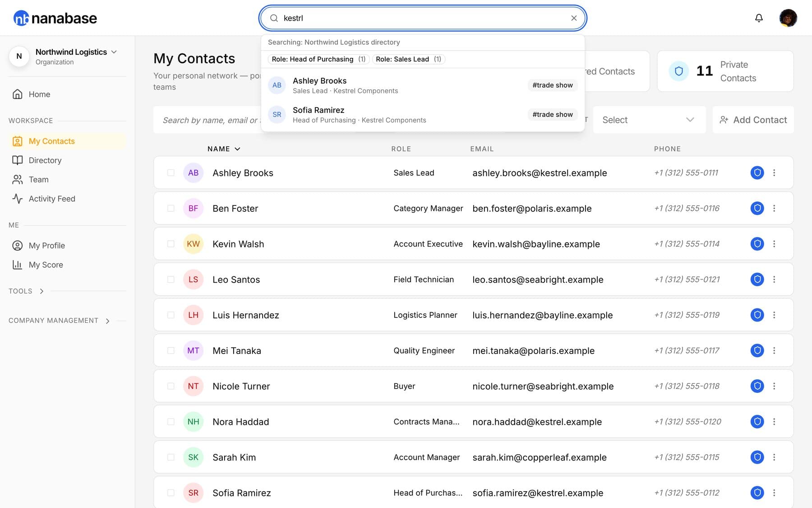The image size is (812, 508).
Task: Click the Private Contacts shield icon
Action: [678, 71]
